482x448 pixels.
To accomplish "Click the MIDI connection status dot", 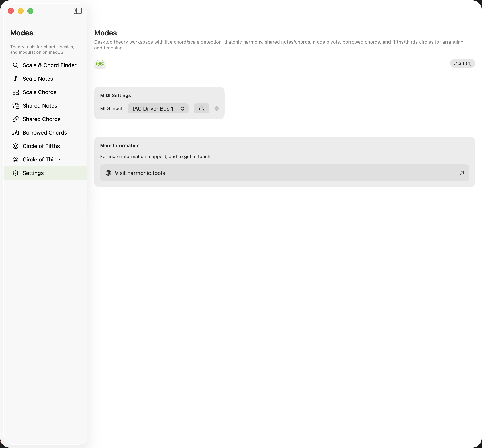I will 216,109.
